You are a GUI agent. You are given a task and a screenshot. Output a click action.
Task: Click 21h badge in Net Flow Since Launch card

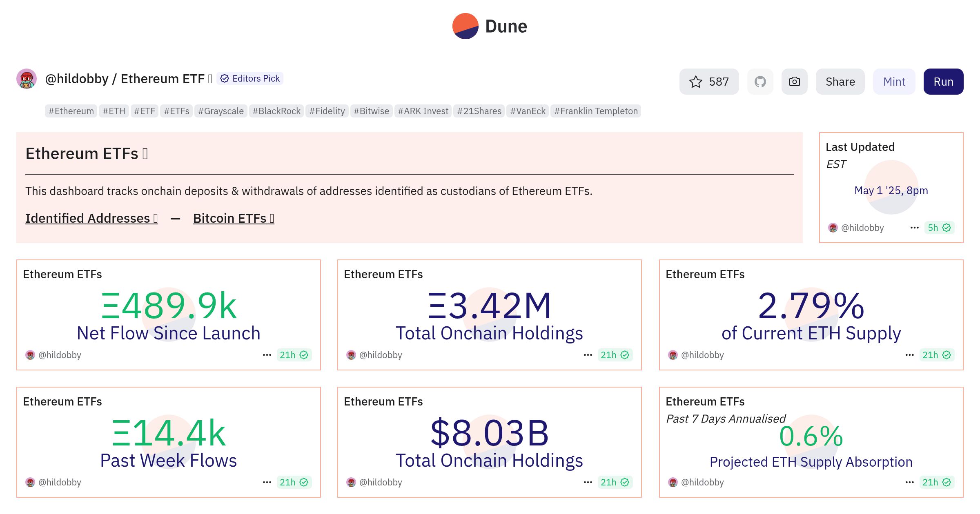(x=294, y=355)
